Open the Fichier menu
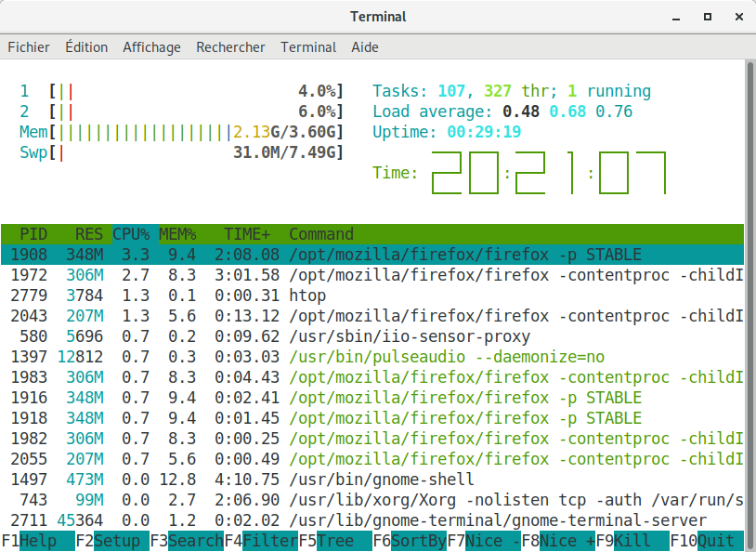Image resolution: width=756 pixels, height=552 pixels. 29,47
